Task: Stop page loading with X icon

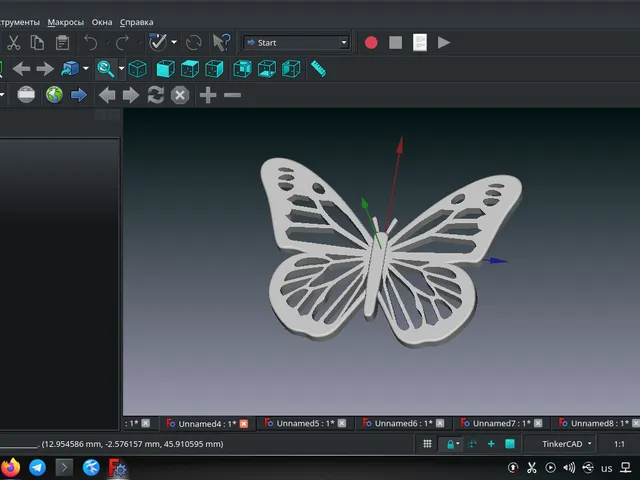Action: (x=180, y=95)
